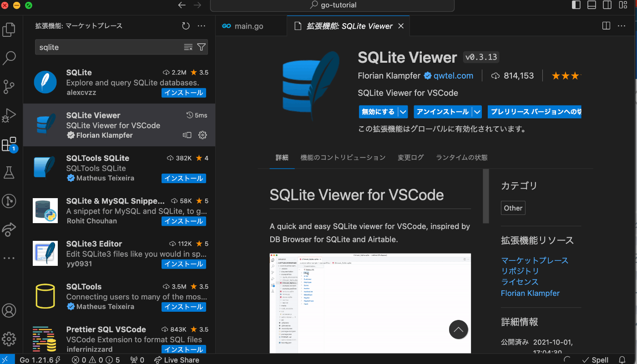The image size is (637, 364).
Task: Open marketplace views and more actions menu
Action: tap(202, 26)
